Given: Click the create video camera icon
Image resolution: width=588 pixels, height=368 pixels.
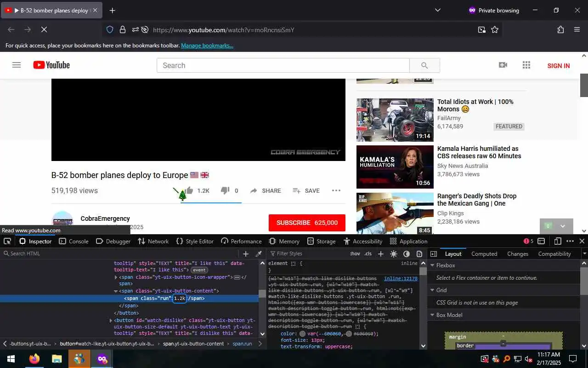Looking at the screenshot, I should [x=503, y=65].
